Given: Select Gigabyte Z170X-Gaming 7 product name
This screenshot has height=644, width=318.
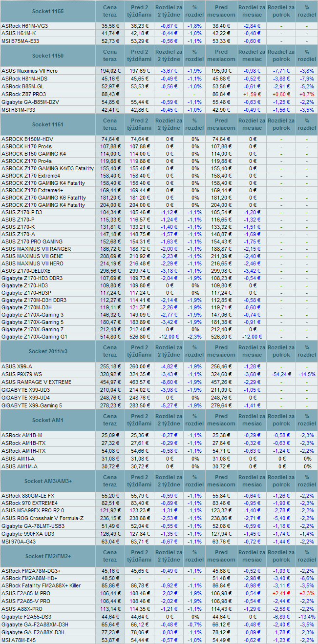Looking at the screenshot, I should coord(32,329).
